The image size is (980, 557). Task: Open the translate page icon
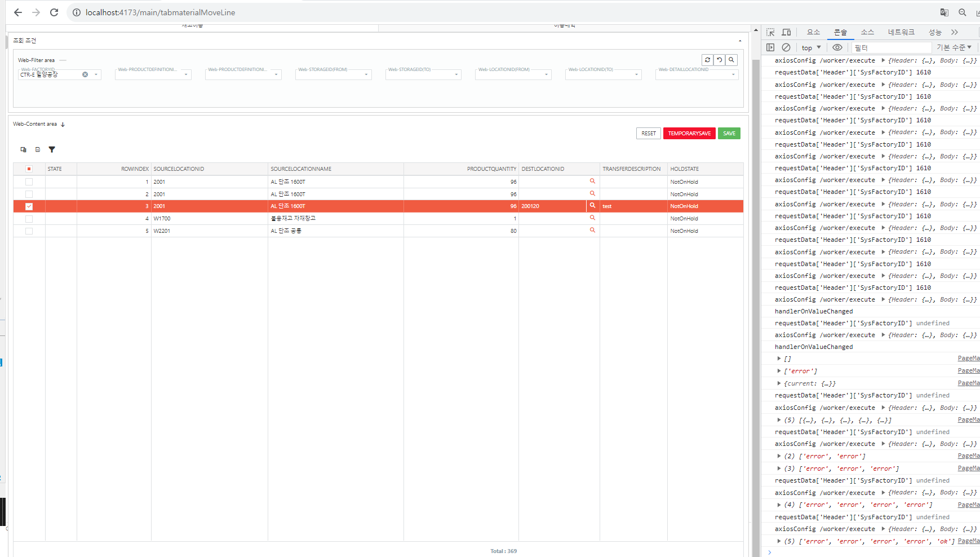pos(944,12)
